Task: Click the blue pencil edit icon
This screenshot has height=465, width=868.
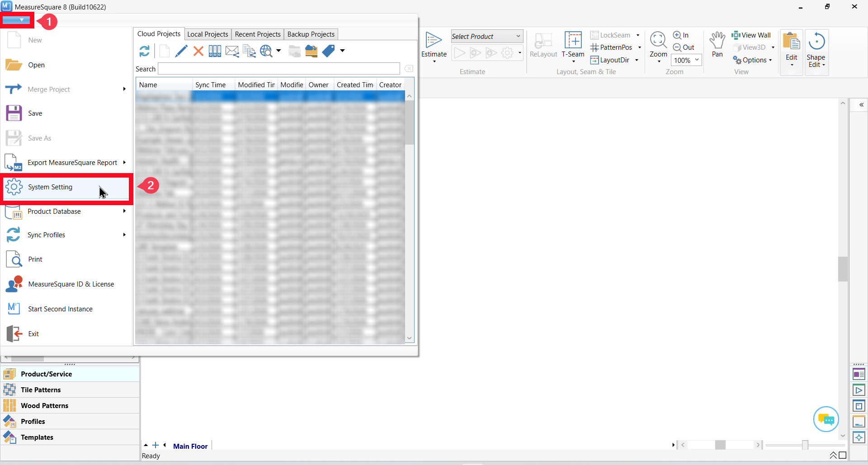Action: point(181,51)
